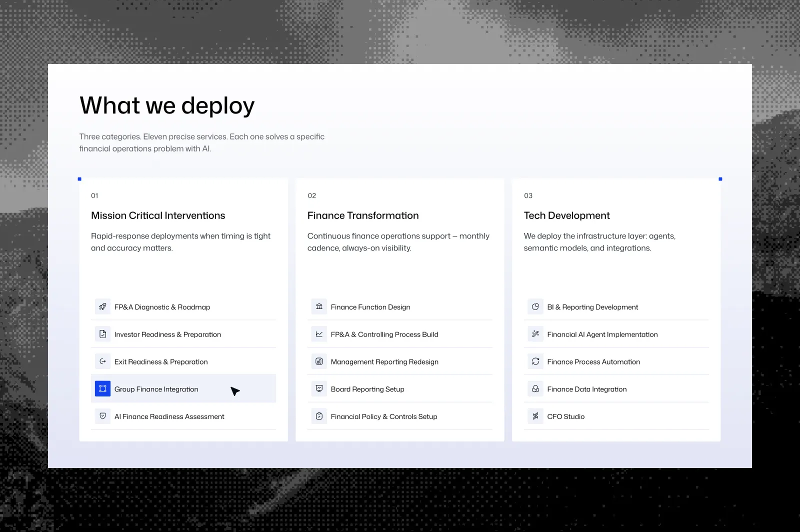This screenshot has width=800, height=532.
Task: Click the pie chart icon beside BI & Reporting
Action: coord(535,306)
